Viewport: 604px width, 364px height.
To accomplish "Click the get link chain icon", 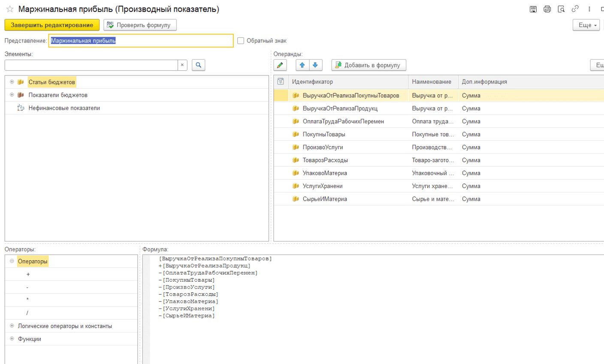I will [575, 9].
